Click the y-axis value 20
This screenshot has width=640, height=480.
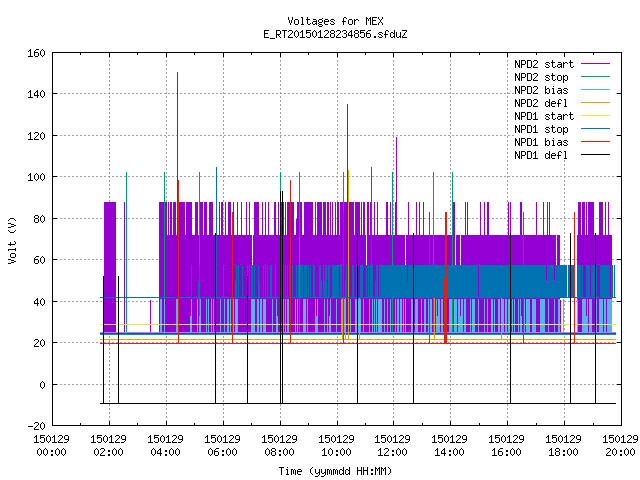tap(39, 343)
